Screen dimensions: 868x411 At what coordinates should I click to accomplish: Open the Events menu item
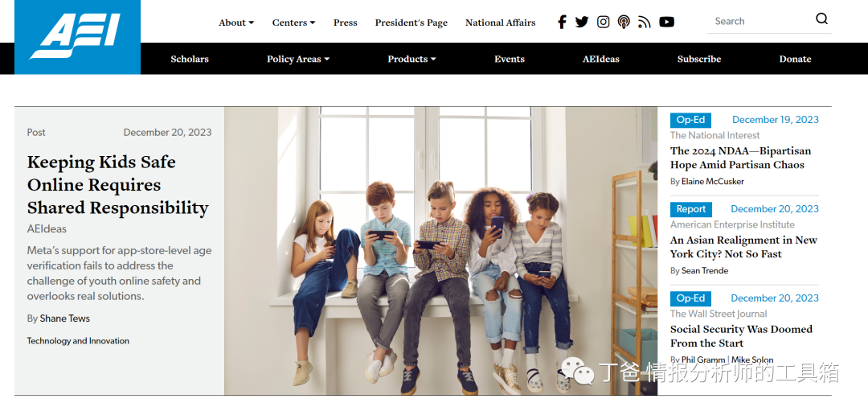pos(510,59)
